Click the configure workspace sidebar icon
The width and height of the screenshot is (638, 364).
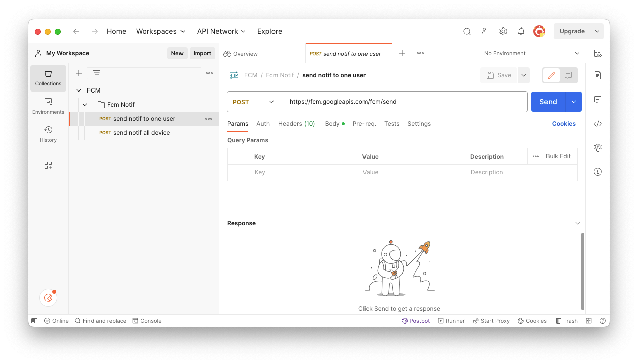[48, 165]
